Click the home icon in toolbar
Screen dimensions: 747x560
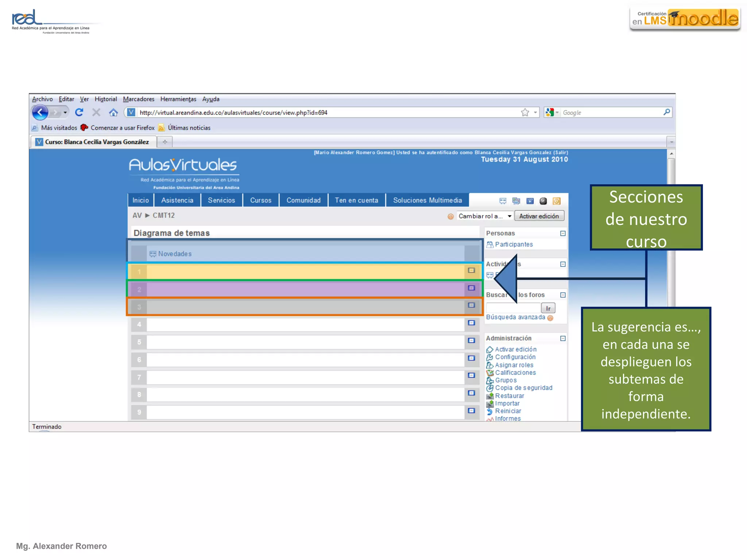113,112
